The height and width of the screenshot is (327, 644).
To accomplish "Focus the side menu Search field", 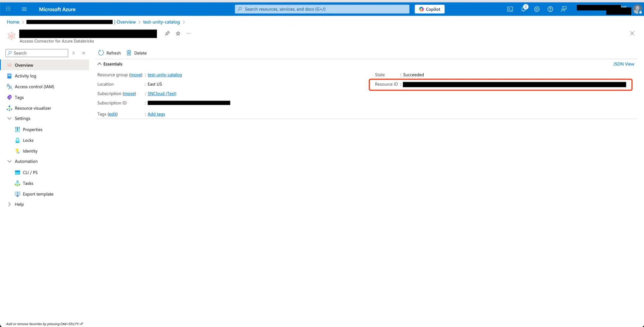I will pos(37,53).
